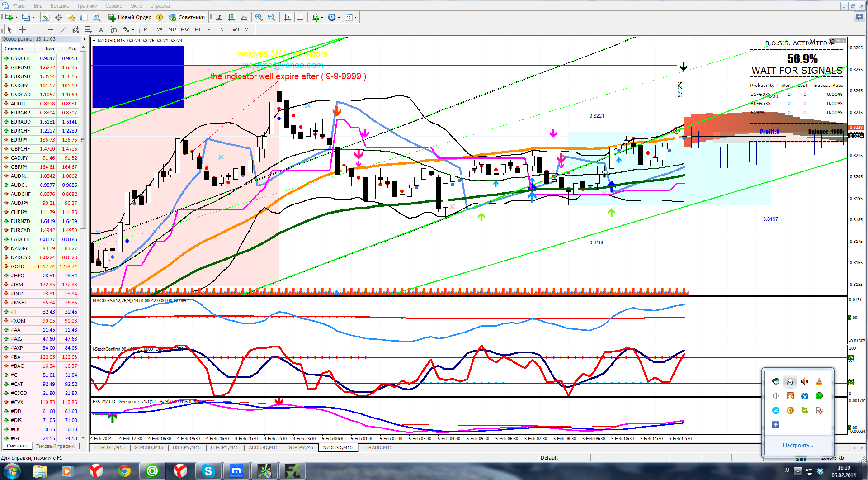Click the Zoom Out magnifier icon

click(272, 17)
